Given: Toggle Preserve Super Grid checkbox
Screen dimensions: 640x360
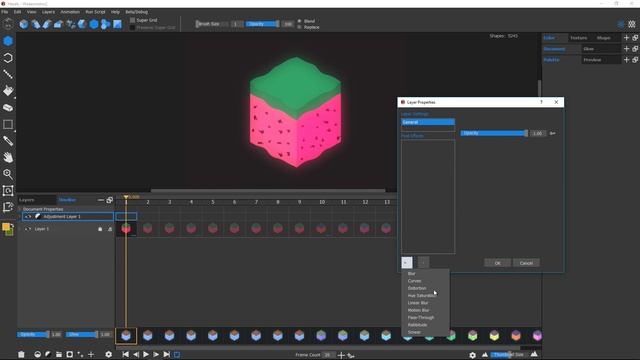Looking at the screenshot, I should tap(132, 28).
